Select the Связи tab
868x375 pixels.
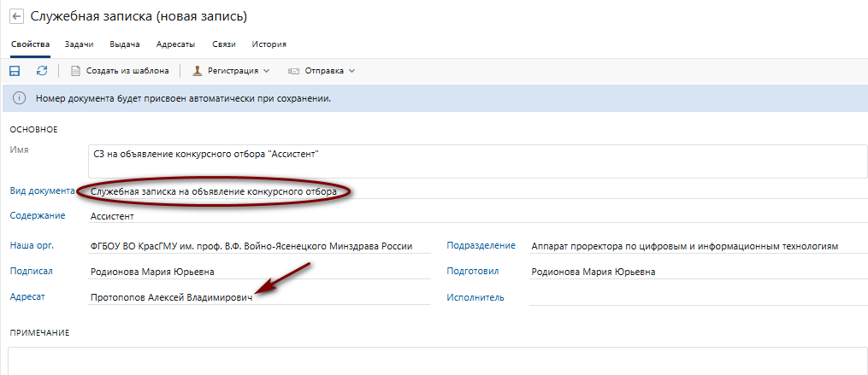pos(223,44)
